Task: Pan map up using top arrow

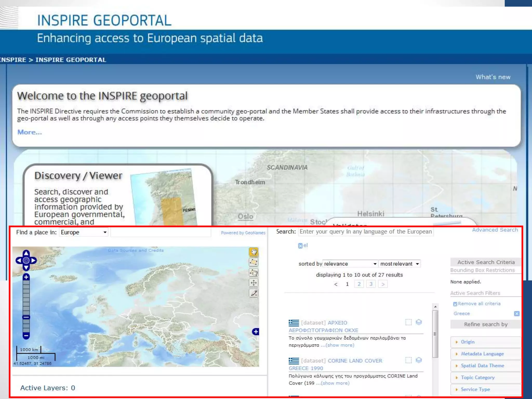Action: click(26, 253)
